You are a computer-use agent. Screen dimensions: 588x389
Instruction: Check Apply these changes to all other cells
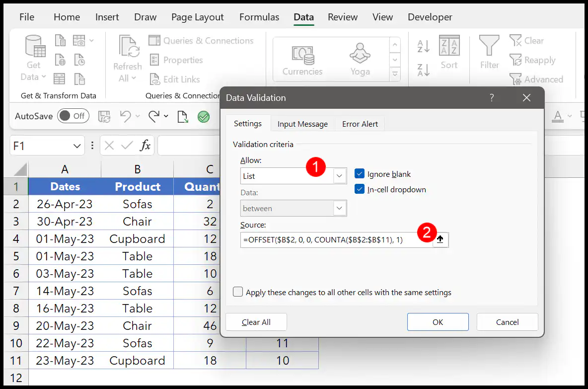click(x=238, y=292)
